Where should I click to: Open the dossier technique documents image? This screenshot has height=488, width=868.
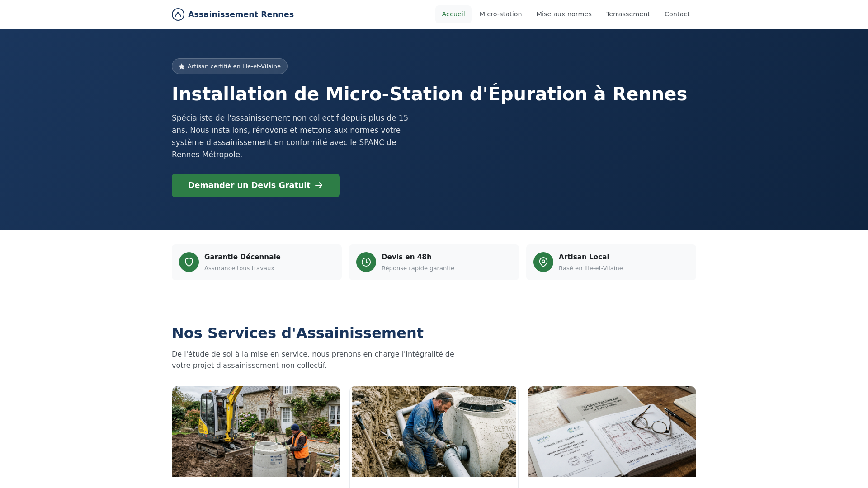[612, 432]
